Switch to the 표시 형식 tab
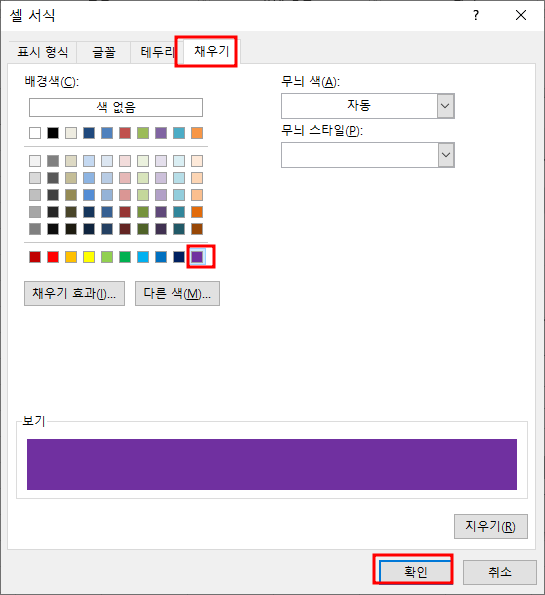The image size is (545, 595). pyautogui.click(x=43, y=52)
